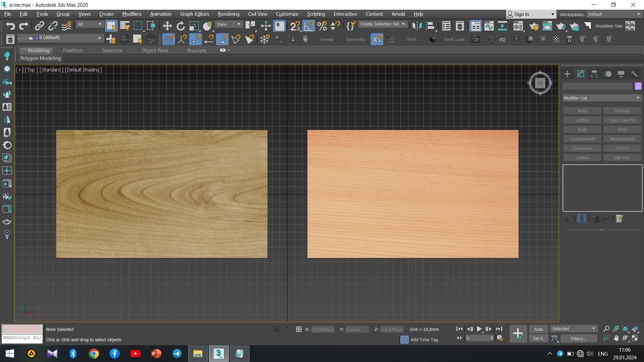Select the Object Paint ribbon tab

pyautogui.click(x=155, y=51)
